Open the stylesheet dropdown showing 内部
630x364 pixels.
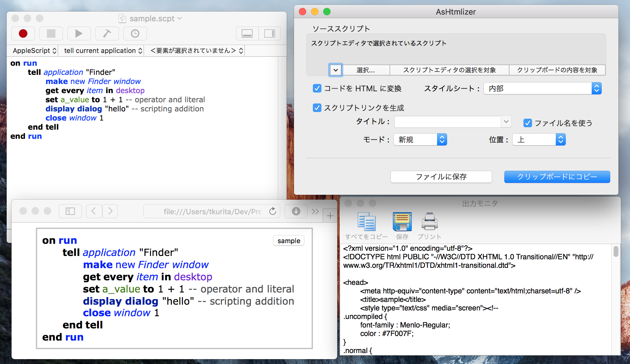(x=542, y=89)
